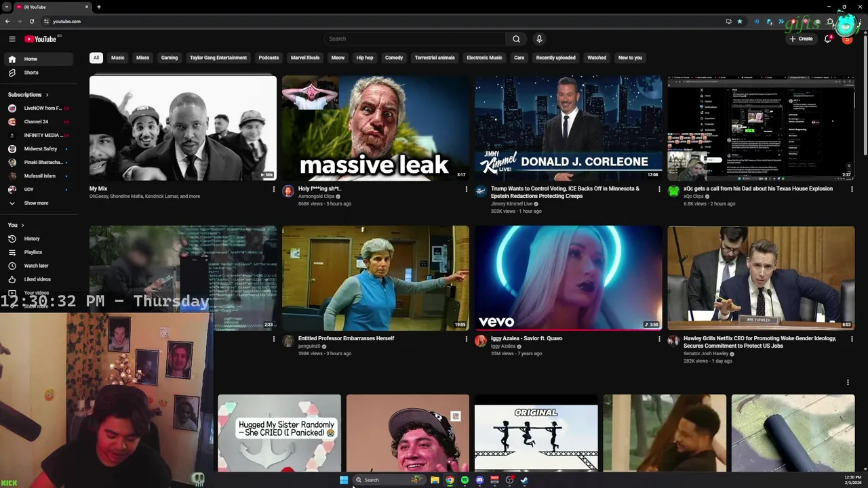
Task: Select the All filter chip
Action: [x=96, y=58]
